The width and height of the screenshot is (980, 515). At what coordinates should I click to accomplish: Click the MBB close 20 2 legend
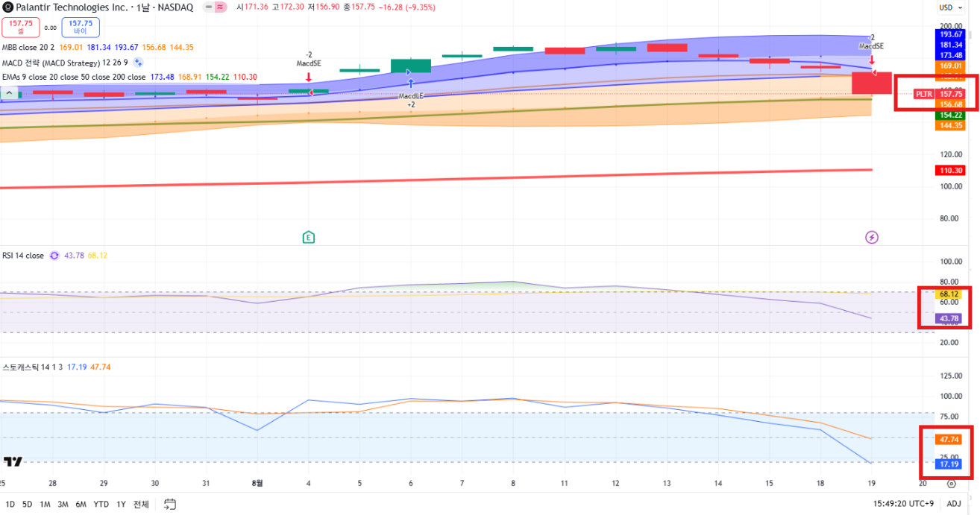pyautogui.click(x=28, y=48)
